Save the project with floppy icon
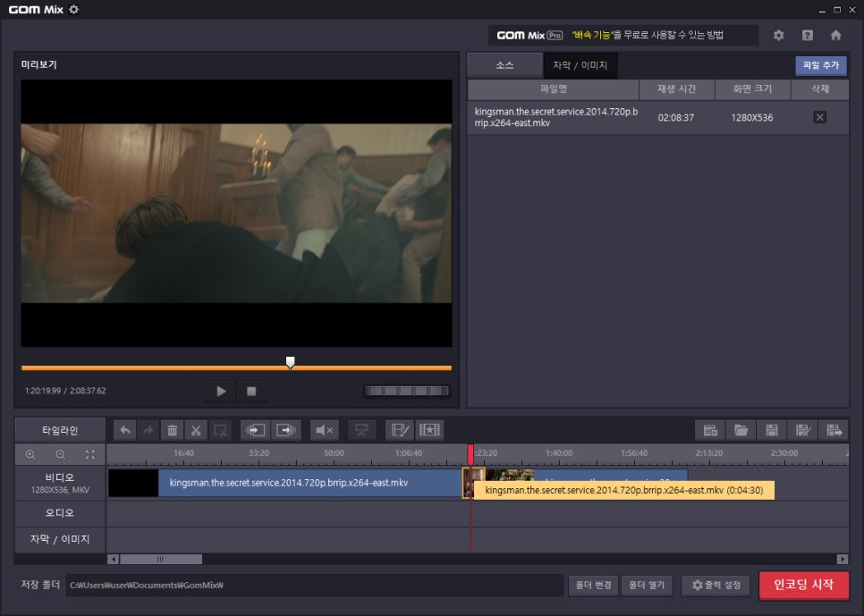Viewport: 864px width, 616px height. 772,430
